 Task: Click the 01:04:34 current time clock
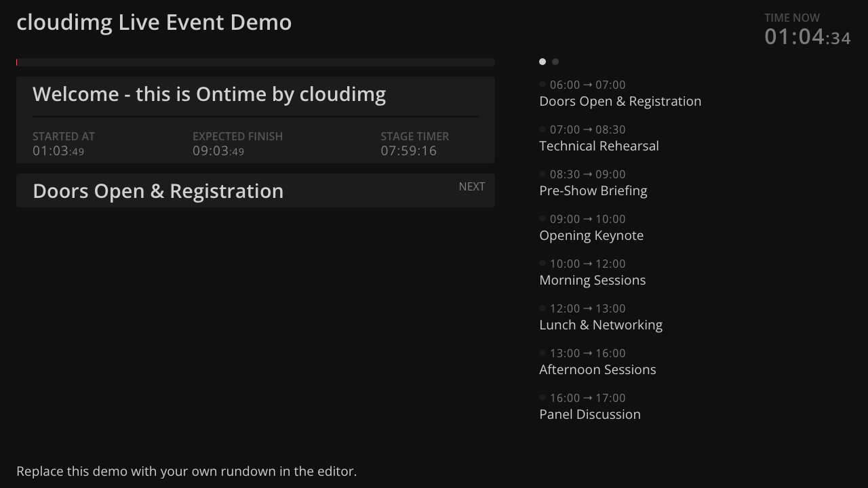pos(808,37)
